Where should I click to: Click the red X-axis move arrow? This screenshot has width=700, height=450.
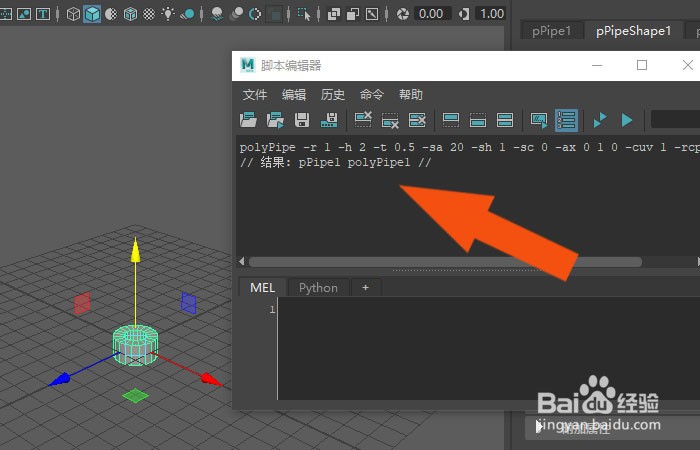point(211,380)
